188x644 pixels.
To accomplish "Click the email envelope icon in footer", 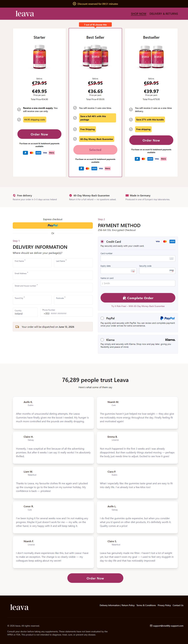I will coord(151,626).
